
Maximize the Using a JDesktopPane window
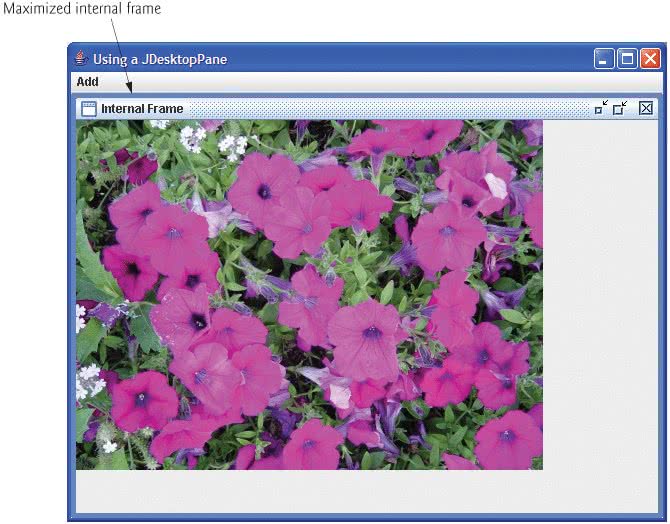[627, 59]
